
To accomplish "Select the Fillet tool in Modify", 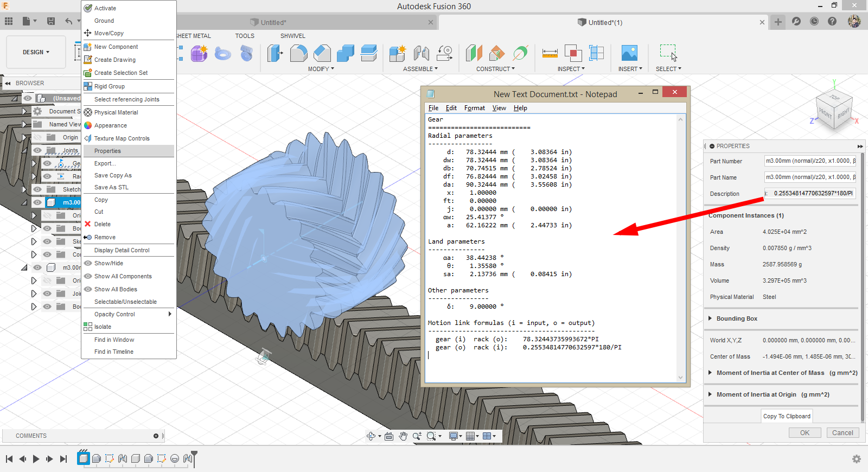I will click(298, 53).
